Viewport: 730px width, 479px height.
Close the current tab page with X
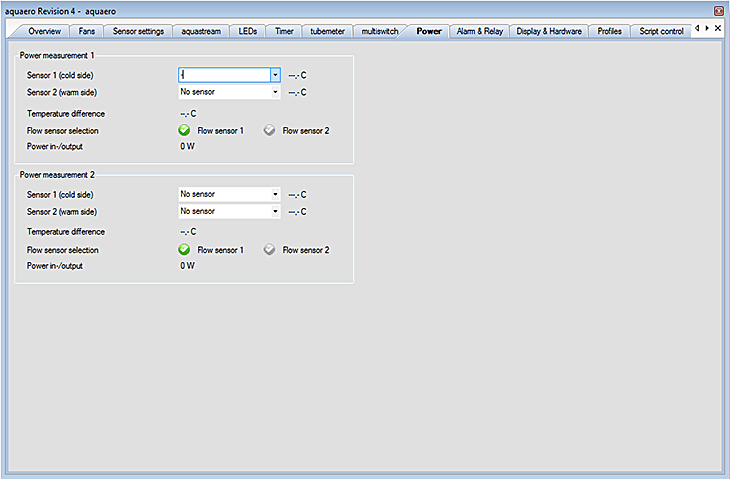click(717, 29)
